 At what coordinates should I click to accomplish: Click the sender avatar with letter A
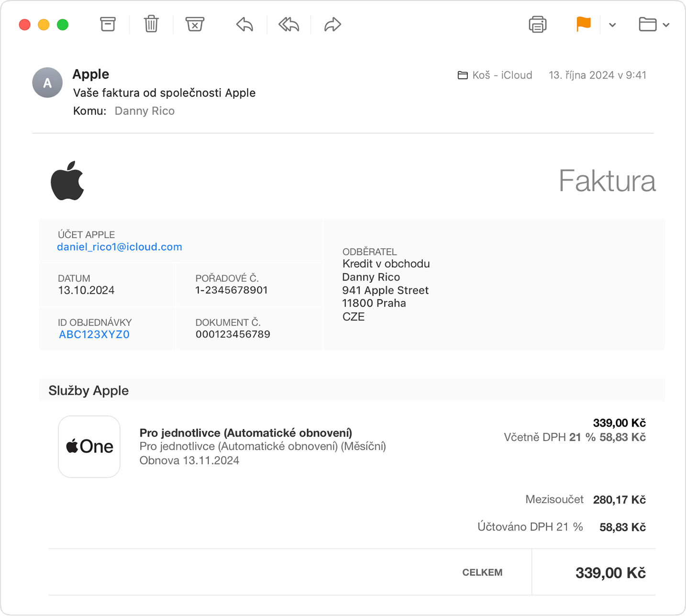[x=47, y=83]
